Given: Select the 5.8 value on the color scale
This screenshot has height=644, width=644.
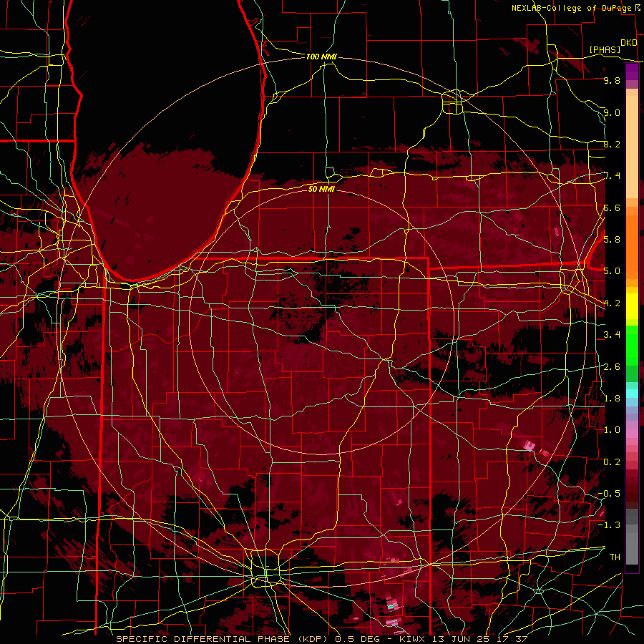Looking at the screenshot, I should tap(612, 240).
